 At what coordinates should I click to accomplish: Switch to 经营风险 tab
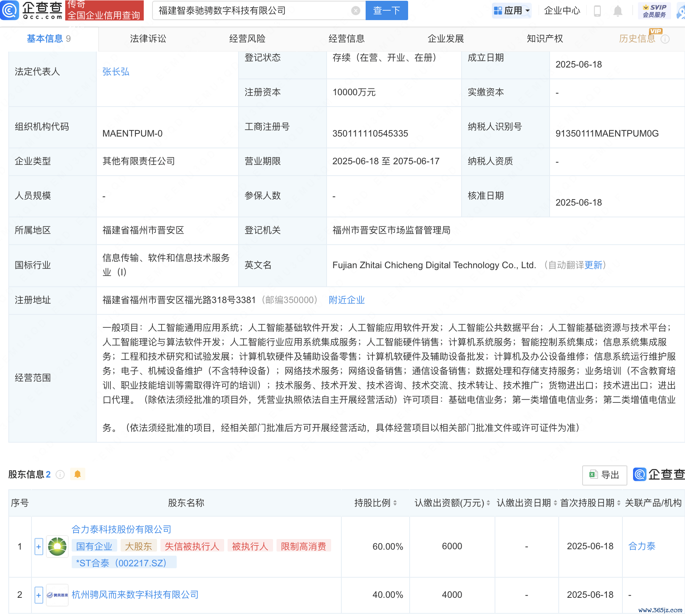coord(247,39)
